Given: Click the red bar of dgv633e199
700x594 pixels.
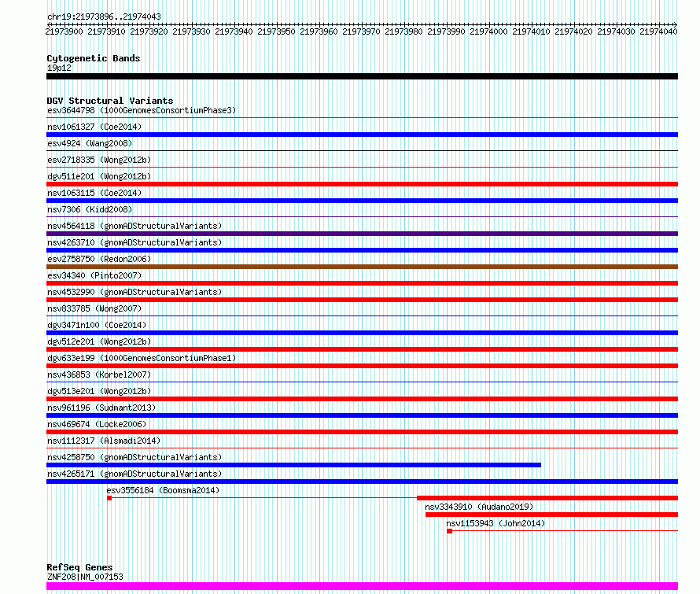Looking at the screenshot, I should pos(362,366).
